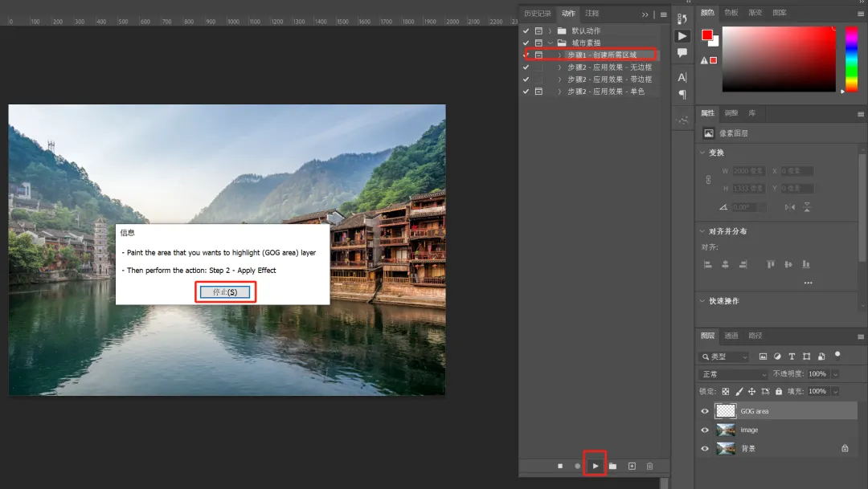Collapse the 变换 section in Properties
Screen dimensions: 868x489
(702, 153)
